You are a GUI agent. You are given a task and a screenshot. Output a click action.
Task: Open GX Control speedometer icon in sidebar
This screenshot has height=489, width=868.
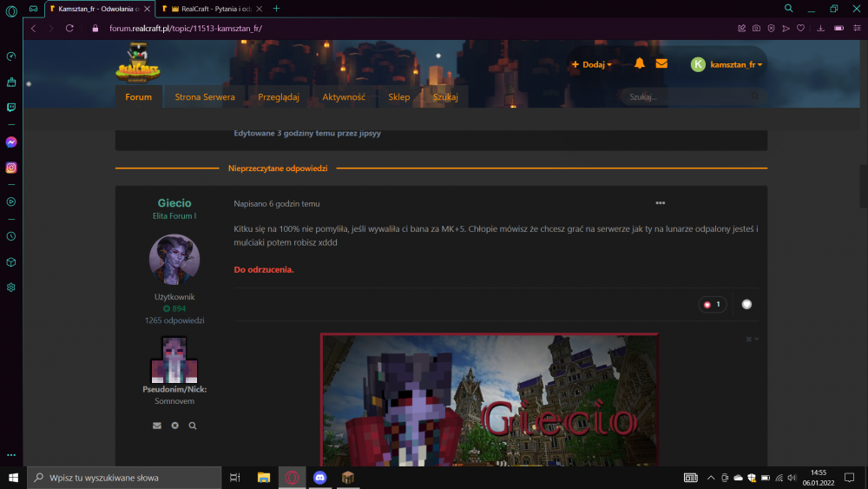[x=11, y=56]
